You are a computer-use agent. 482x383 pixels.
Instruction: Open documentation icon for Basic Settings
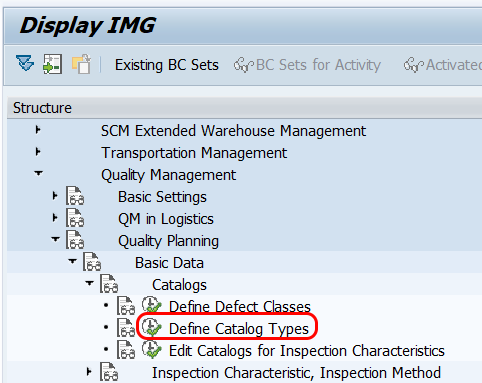[75, 196]
